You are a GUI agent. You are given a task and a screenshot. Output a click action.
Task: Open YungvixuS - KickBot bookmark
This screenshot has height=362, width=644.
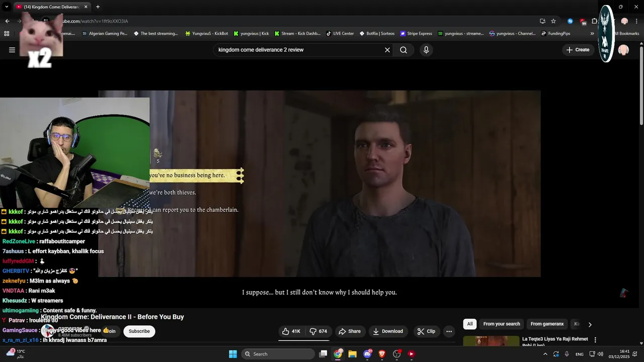[x=207, y=34]
